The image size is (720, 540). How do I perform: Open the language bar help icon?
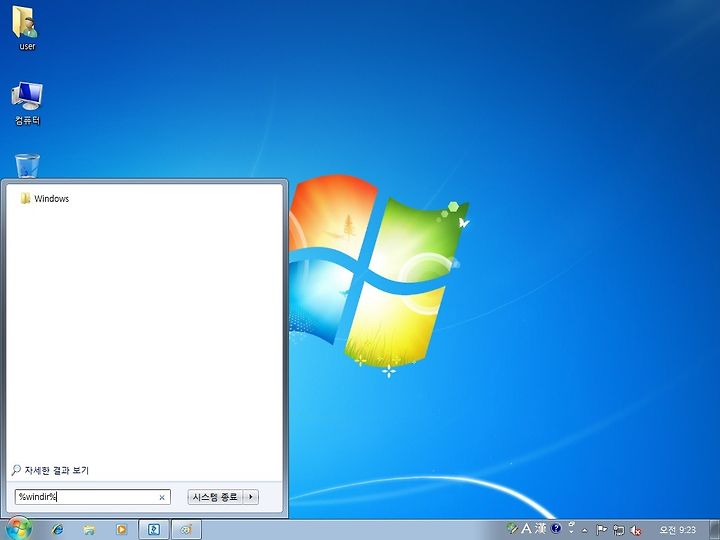tap(556, 529)
